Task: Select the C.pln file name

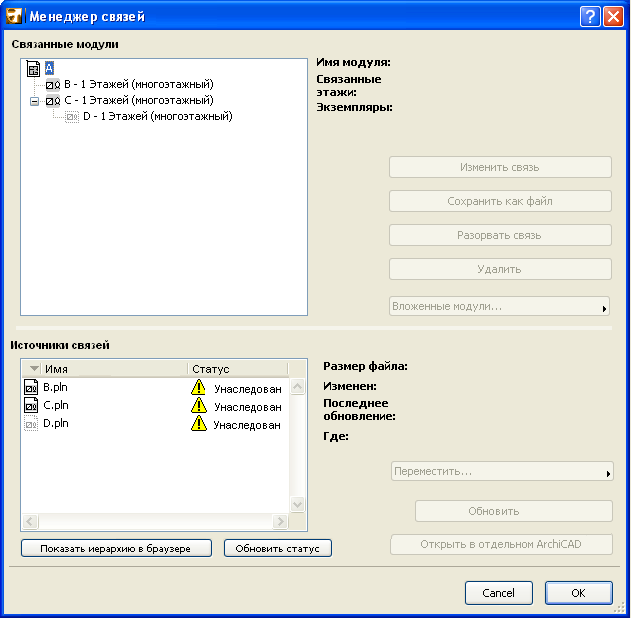Action: point(56,405)
